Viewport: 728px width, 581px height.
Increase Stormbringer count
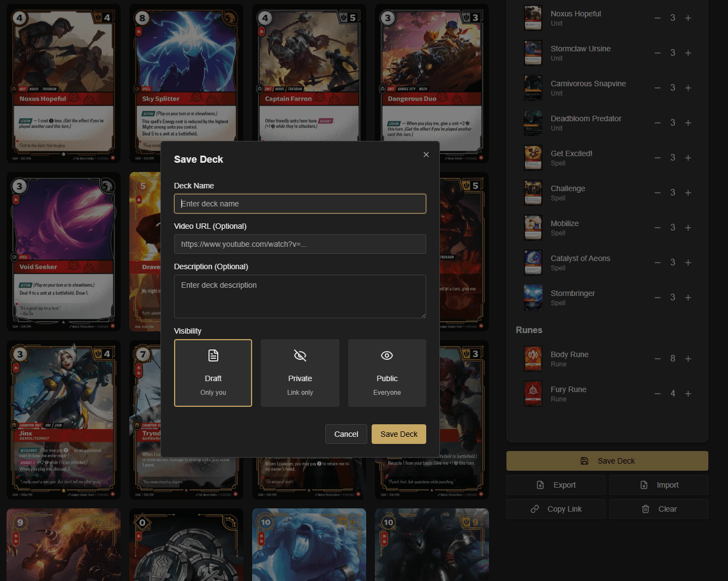(688, 298)
